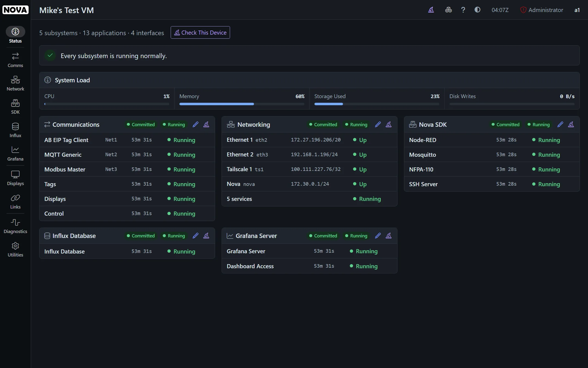
Task: Edit Grafana Server subsystem pencil icon
Action: [x=378, y=236]
